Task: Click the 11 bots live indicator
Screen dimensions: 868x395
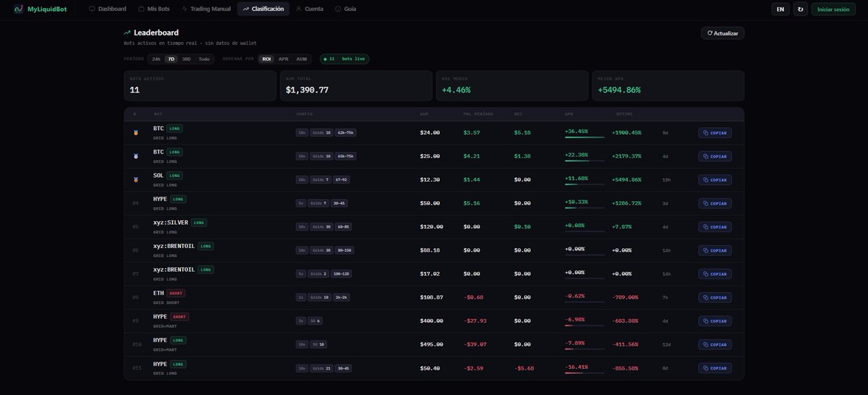Action: click(x=344, y=59)
